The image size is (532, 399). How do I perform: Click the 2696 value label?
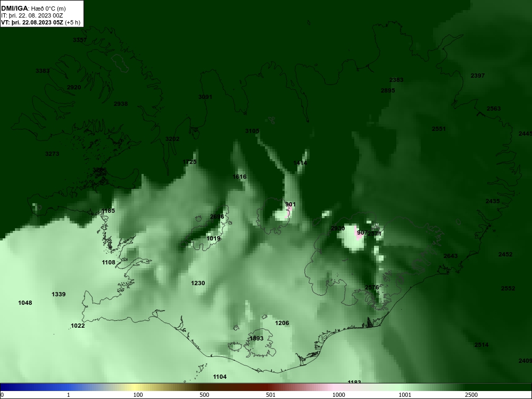pos(217,217)
